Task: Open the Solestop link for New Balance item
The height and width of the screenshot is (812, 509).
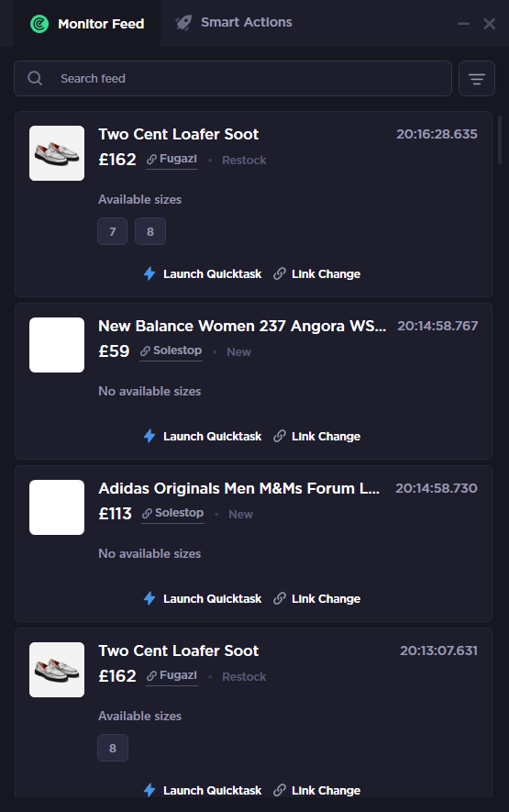Action: click(x=171, y=350)
